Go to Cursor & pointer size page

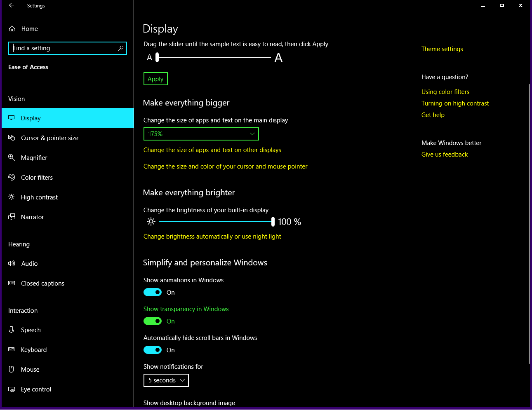49,138
